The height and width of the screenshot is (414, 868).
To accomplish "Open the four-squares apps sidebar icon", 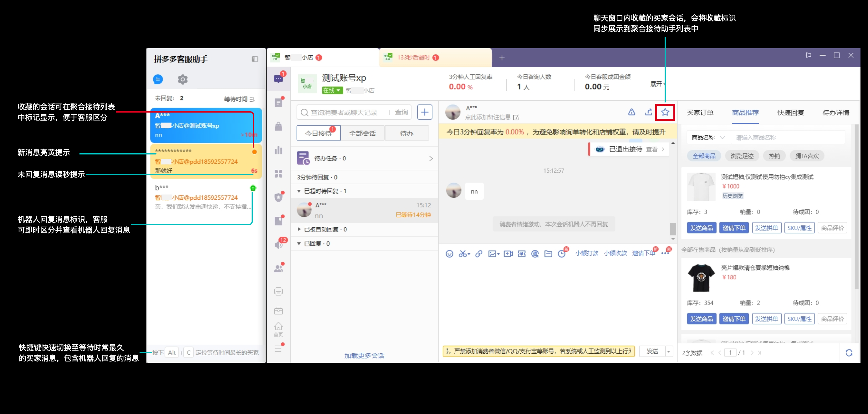I will (x=278, y=174).
